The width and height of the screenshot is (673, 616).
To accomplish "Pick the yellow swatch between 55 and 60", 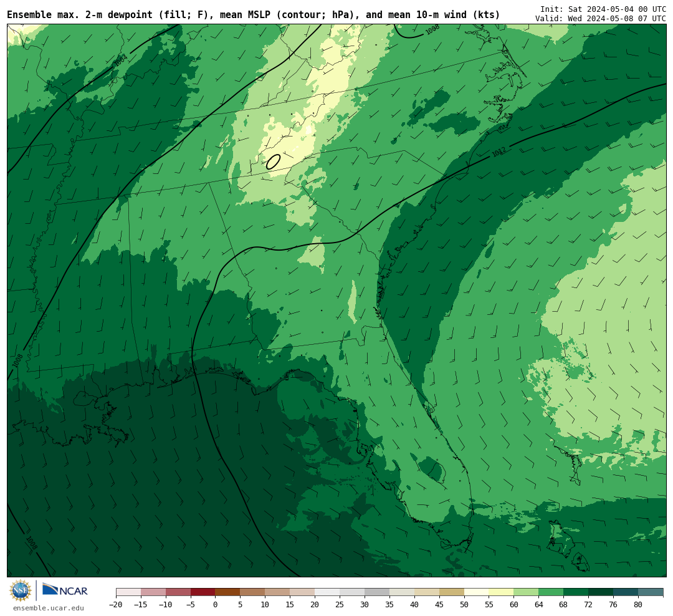I will coord(502,592).
